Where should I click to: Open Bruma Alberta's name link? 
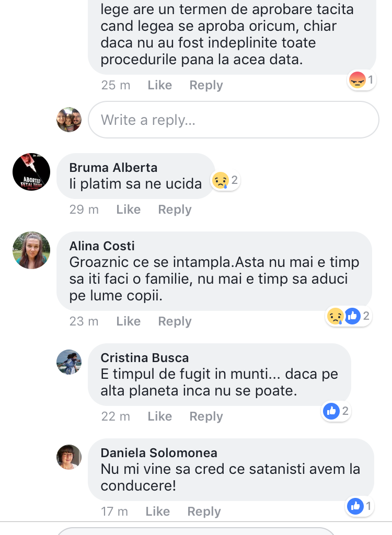click(113, 168)
